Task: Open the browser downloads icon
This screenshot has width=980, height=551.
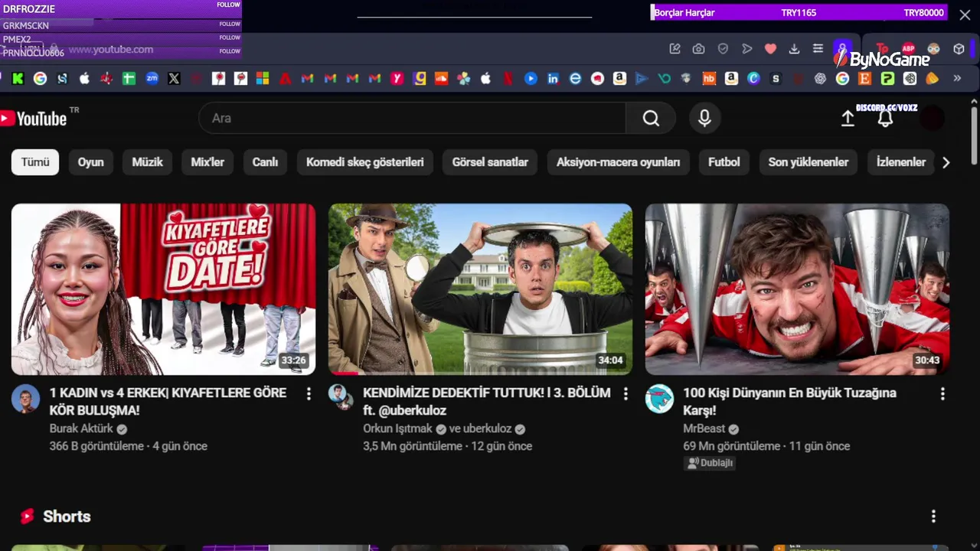Action: [794, 49]
